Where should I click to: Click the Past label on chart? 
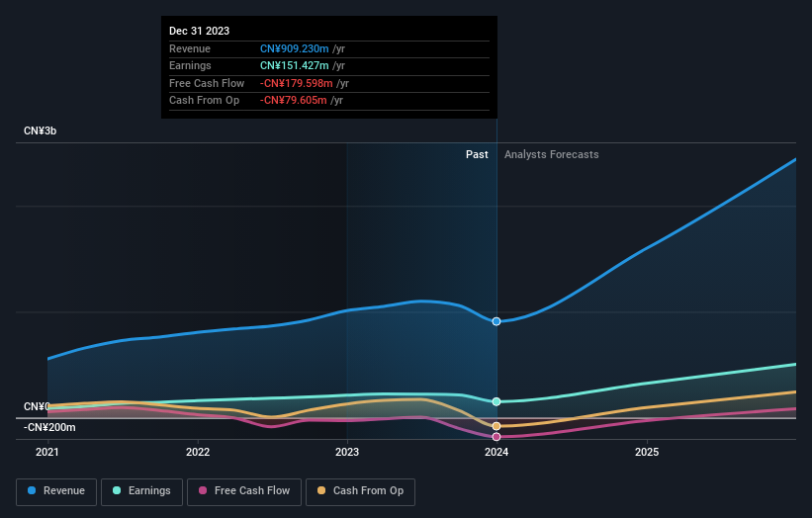tap(477, 154)
